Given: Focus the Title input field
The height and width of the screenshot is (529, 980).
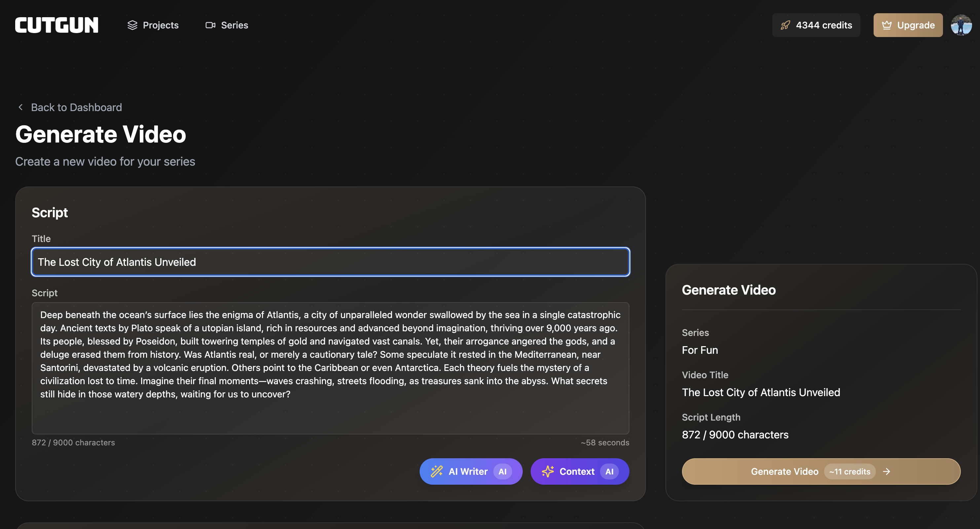Looking at the screenshot, I should pos(330,262).
